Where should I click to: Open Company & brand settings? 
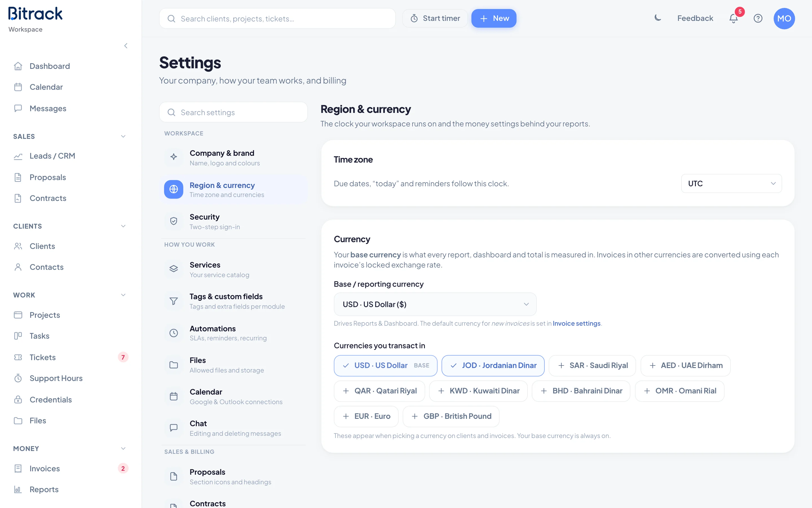point(233,157)
